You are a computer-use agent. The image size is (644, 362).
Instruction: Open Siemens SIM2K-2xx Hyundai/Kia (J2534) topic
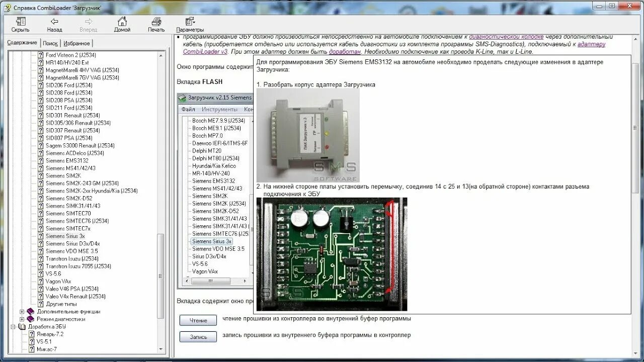[x=92, y=191]
